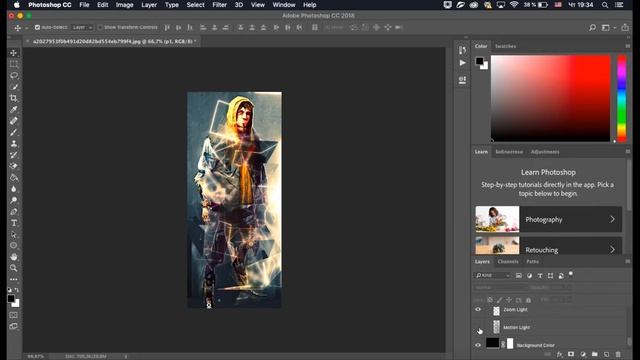This screenshot has width=640, height=360.
Task: Expand the Photography tutorials arrow
Action: click(612, 219)
